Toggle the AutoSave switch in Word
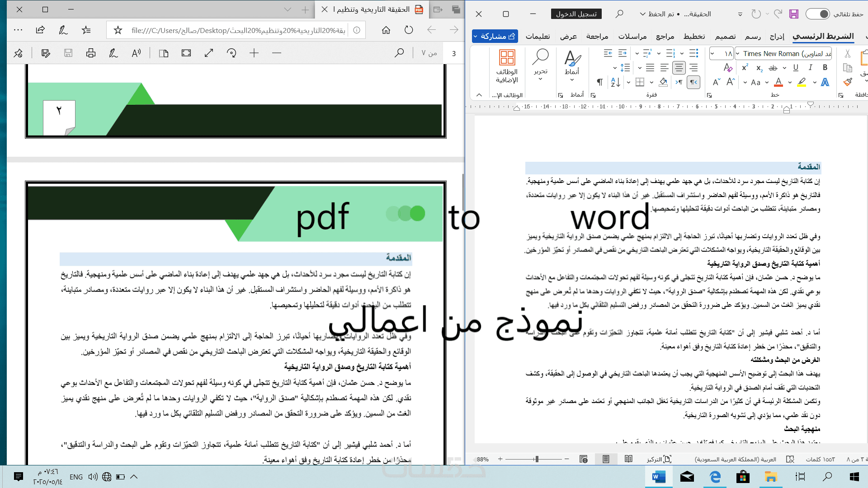868x488 pixels. click(817, 14)
